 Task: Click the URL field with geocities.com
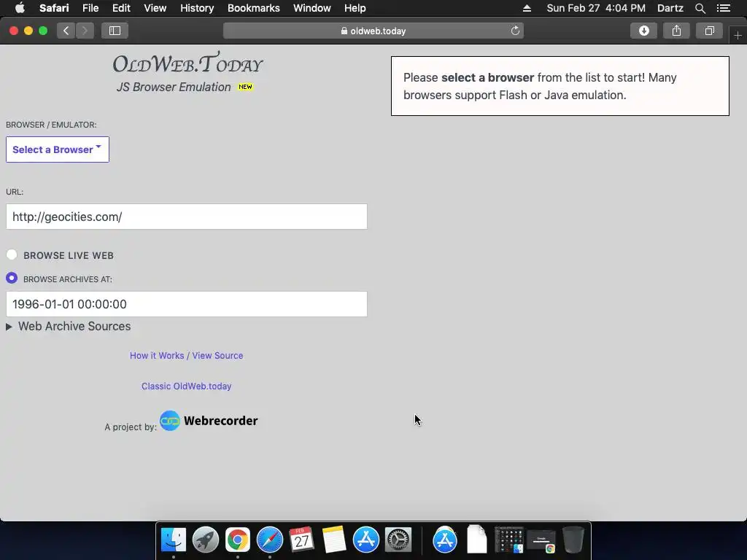(187, 217)
